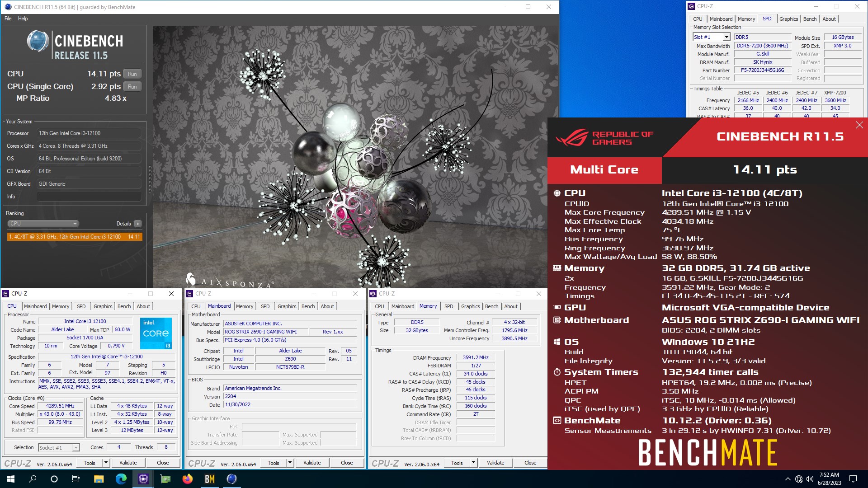Open Mainboard tab in bottom-left CPU-Z window
This screenshot has width=868, height=488.
(x=35, y=306)
